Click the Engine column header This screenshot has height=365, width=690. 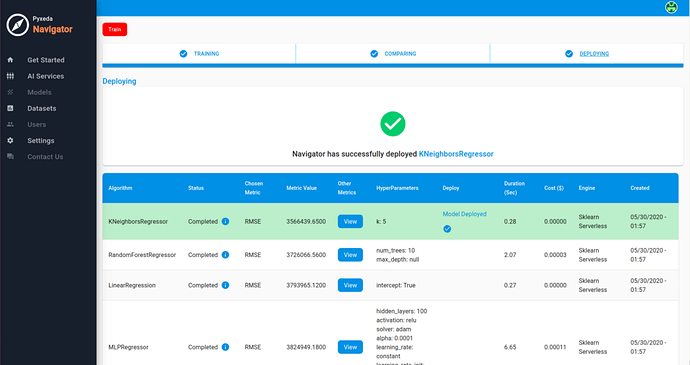tap(587, 188)
